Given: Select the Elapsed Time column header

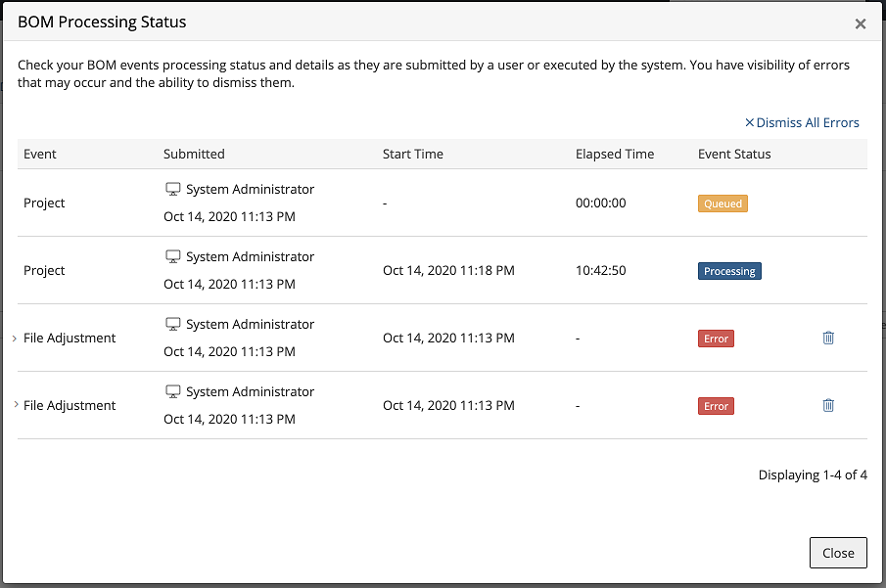Looking at the screenshot, I should 614,154.
